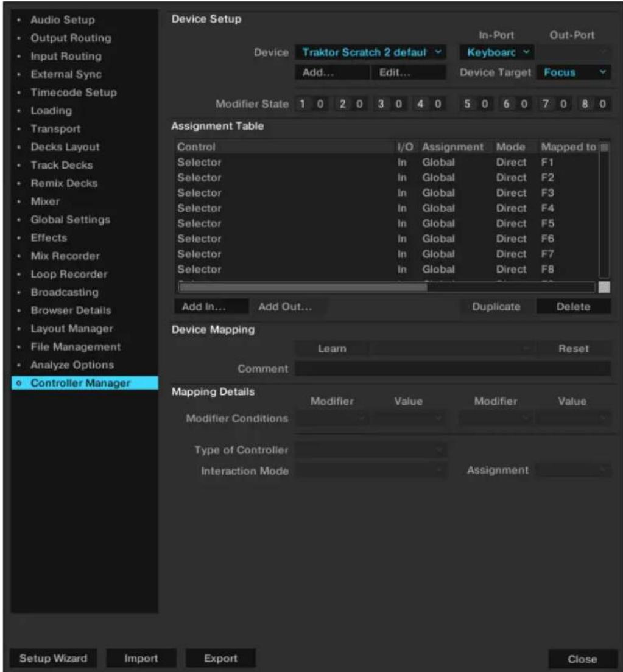Select the Selector row mapped to F5
Image resolution: width=623 pixels, height=672 pixels.
[x=387, y=223]
